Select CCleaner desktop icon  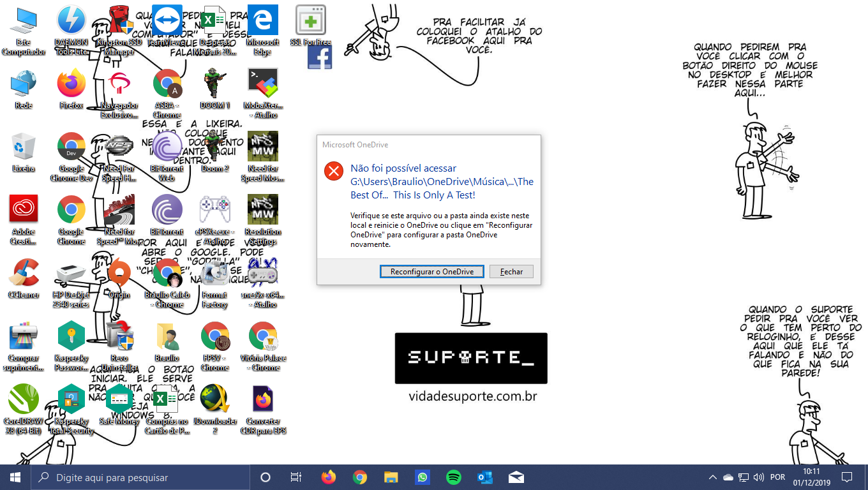click(x=24, y=279)
